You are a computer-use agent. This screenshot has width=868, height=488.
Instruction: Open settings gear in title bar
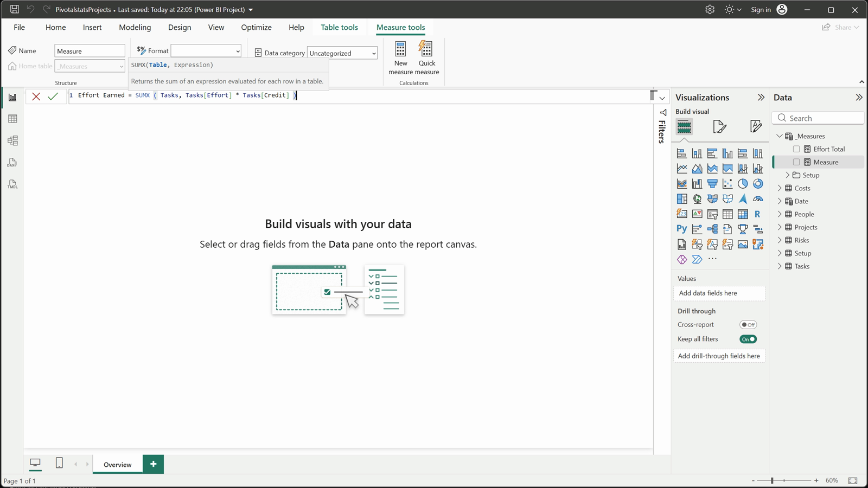[710, 10]
